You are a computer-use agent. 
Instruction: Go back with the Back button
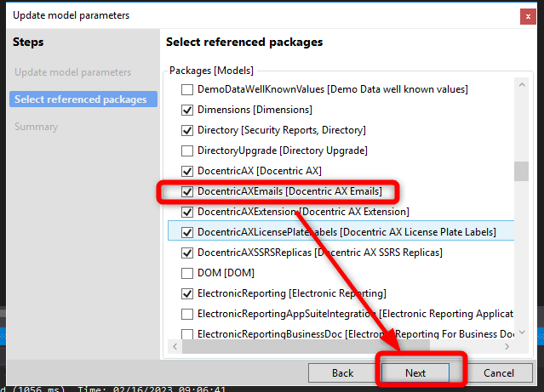[342, 373]
